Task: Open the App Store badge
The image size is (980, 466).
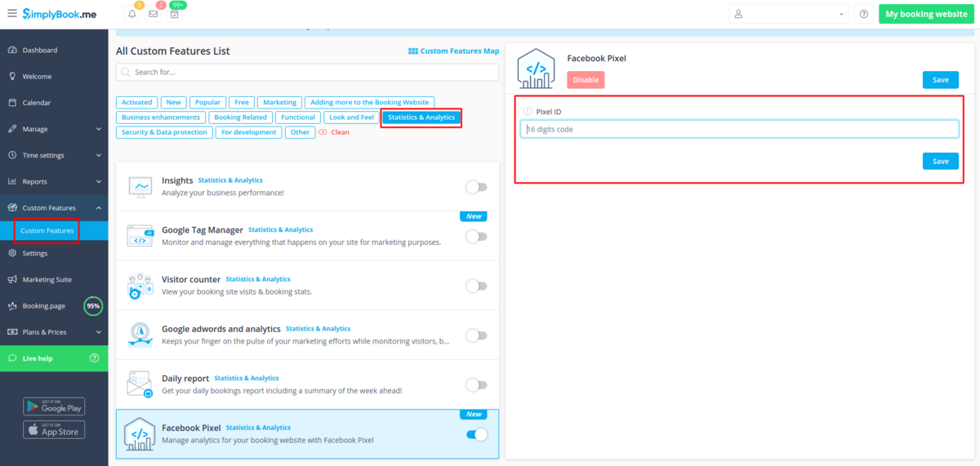Action: point(54,429)
